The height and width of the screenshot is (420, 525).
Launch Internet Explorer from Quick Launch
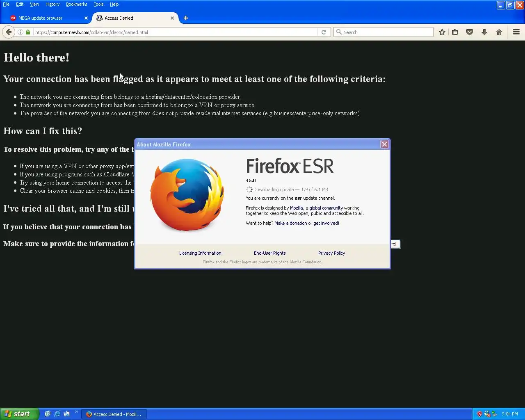click(x=57, y=414)
